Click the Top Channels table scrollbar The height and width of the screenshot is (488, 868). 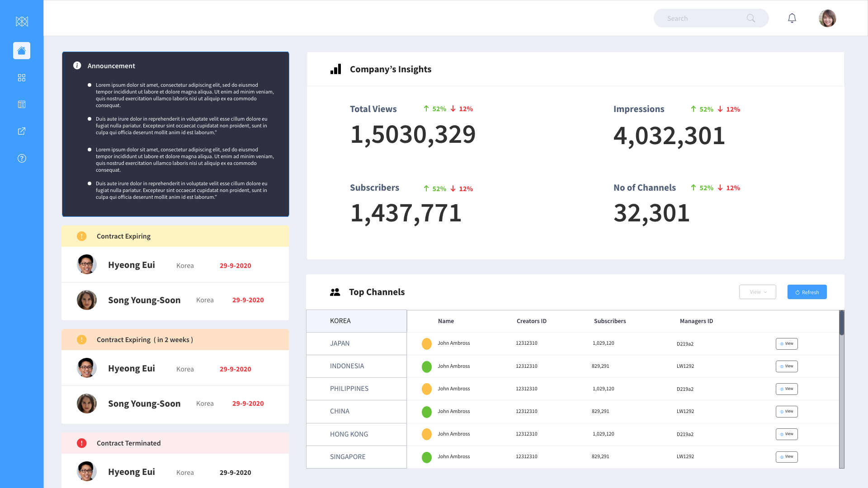coord(842,324)
